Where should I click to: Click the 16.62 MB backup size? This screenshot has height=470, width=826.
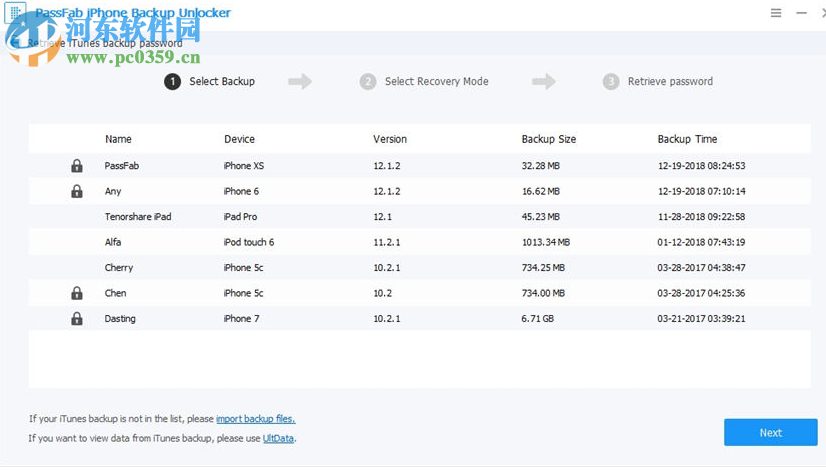(540, 191)
